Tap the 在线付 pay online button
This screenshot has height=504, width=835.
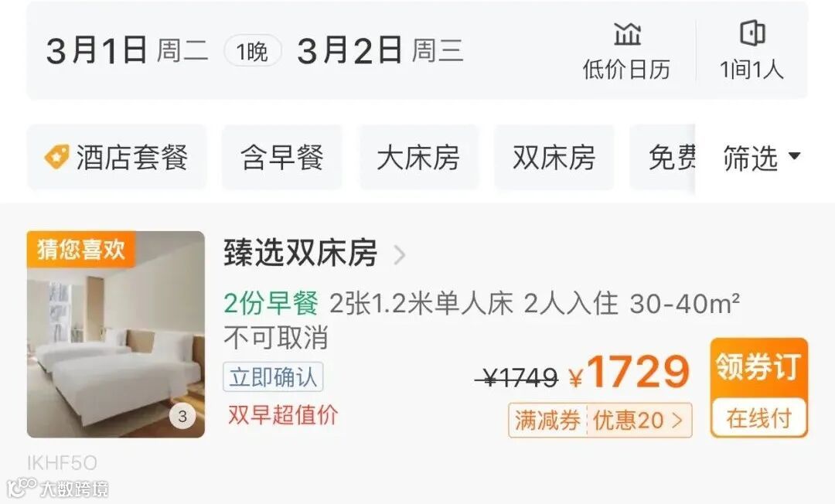pyautogui.click(x=759, y=417)
